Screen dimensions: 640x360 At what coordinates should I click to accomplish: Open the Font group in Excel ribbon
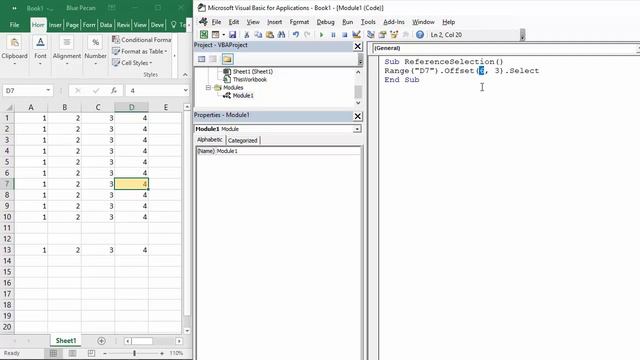(40, 52)
